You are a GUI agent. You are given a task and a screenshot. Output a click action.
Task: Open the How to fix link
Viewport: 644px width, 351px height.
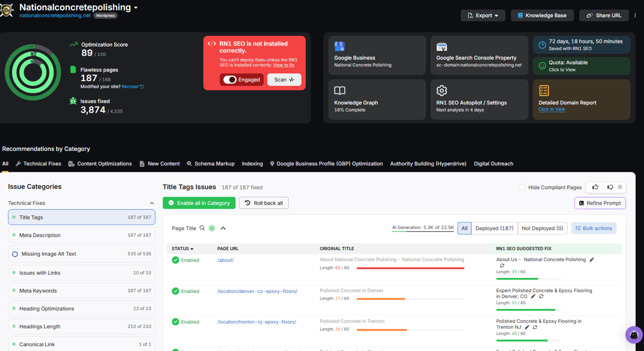(284, 65)
